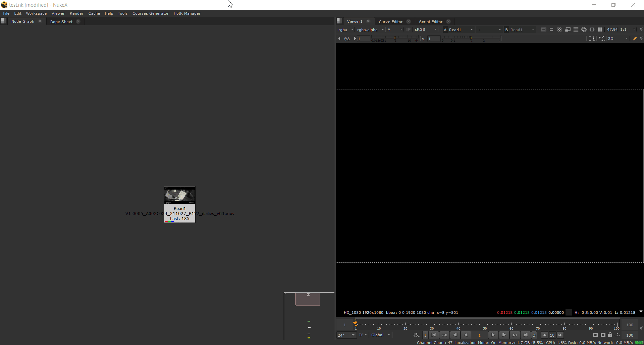Viewport: 644px width, 345px height.
Task: Enable the frame increment I toggle near transport
Action: point(425,335)
